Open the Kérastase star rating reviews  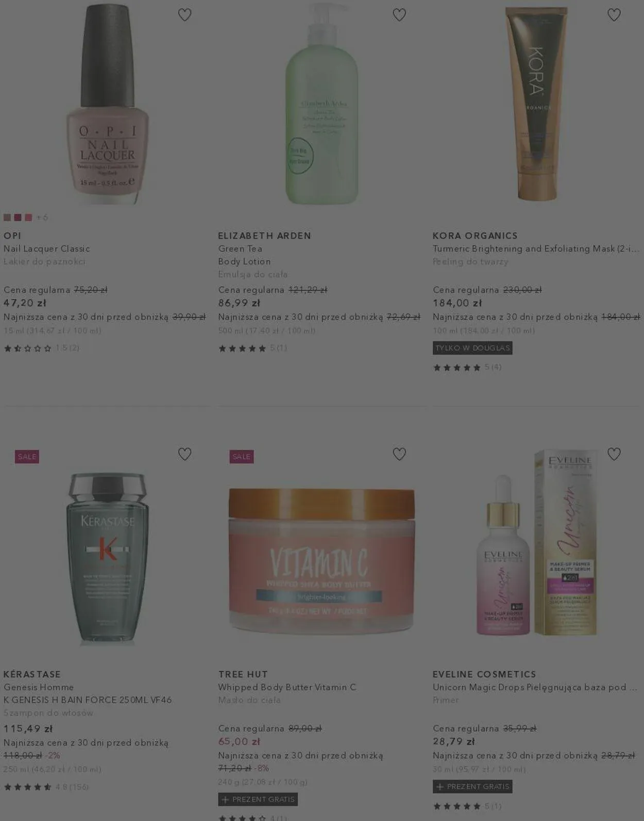(46, 786)
